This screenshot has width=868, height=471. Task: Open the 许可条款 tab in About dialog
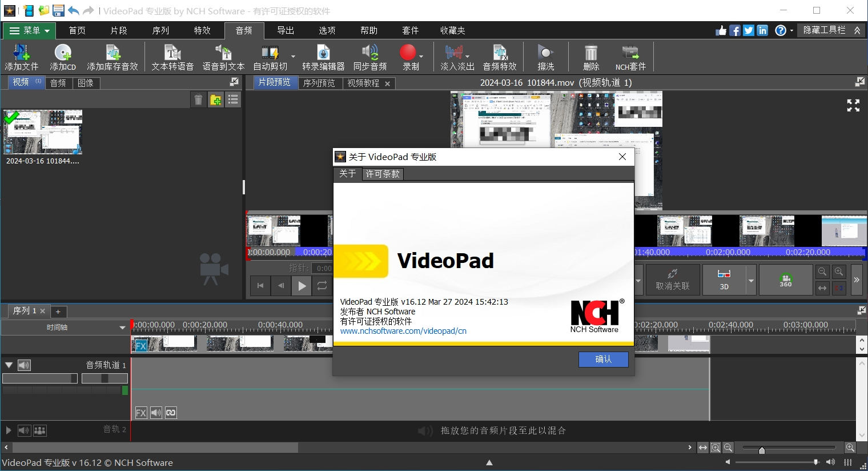[x=383, y=174]
